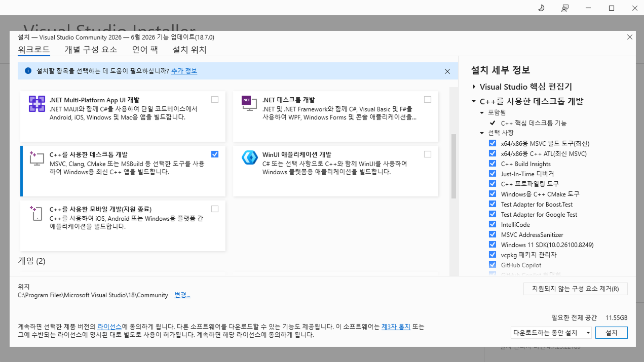
Task: Click the 11.55GB required space value
Action: point(617,318)
